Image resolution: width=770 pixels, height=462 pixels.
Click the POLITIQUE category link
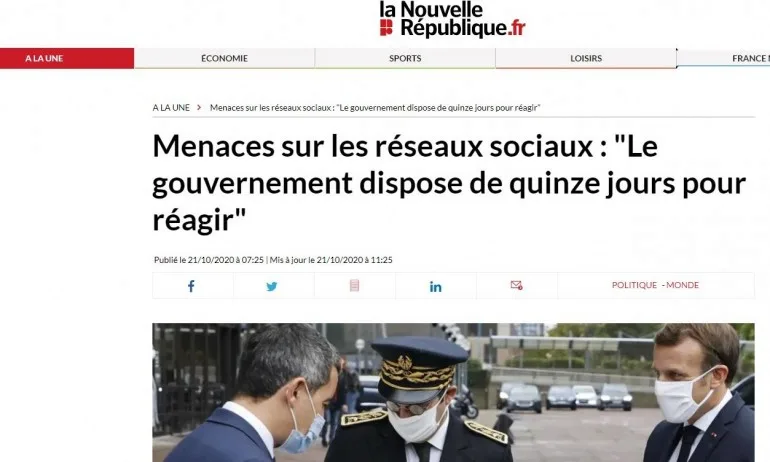[634, 285]
